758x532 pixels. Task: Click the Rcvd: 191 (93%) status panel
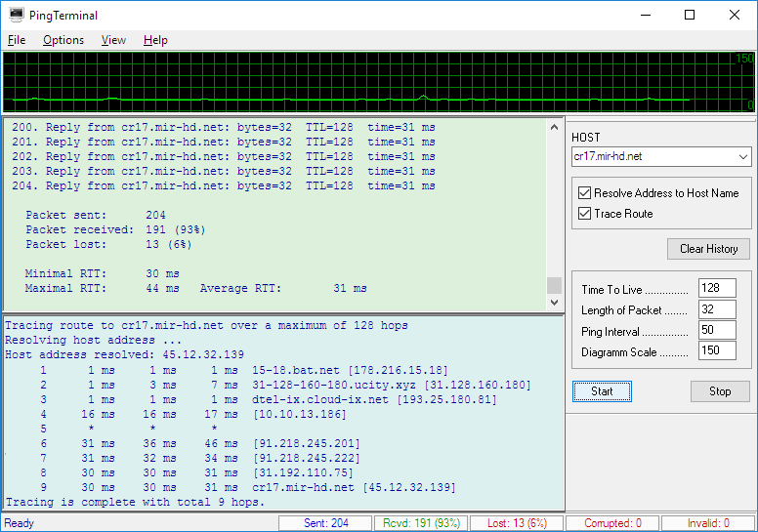tap(421, 523)
